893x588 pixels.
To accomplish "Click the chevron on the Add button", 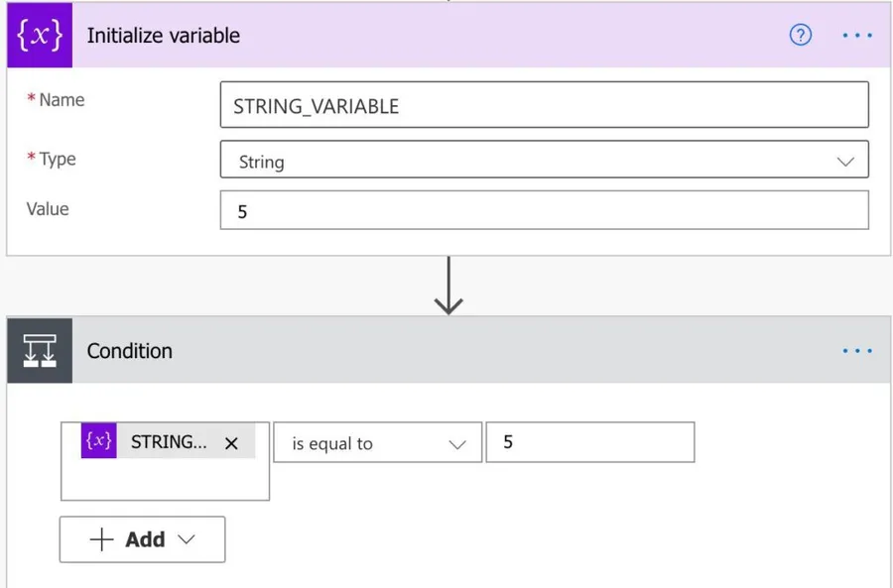I will tap(186, 539).
